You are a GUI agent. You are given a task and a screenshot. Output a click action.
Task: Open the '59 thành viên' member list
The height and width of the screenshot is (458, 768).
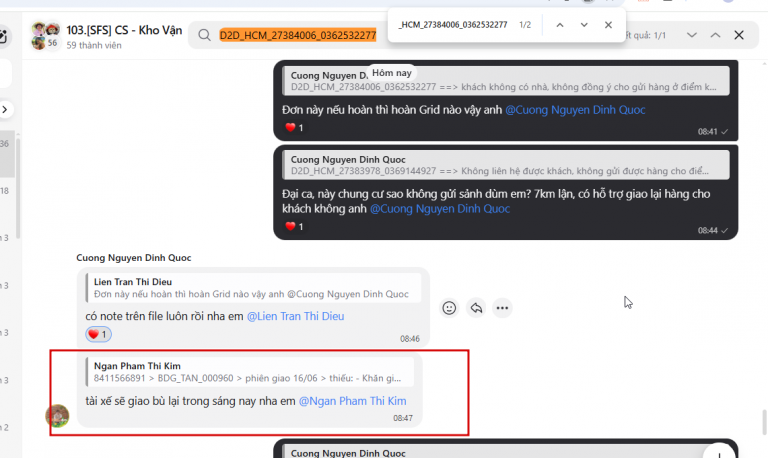point(94,45)
